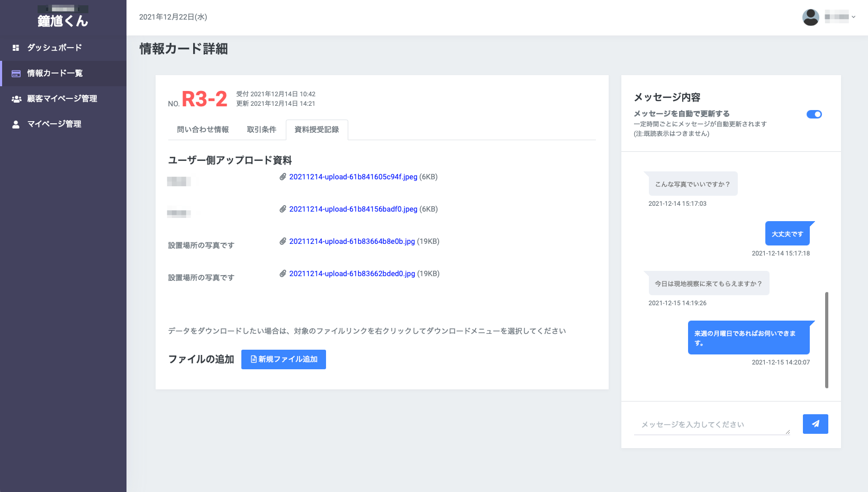868x492 pixels.
Task: Click paperclip icon beside 61b83664b8e0b.jpg file
Action: pyautogui.click(x=283, y=241)
